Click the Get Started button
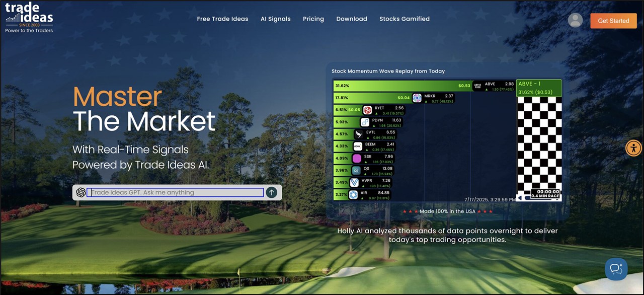 [613, 21]
